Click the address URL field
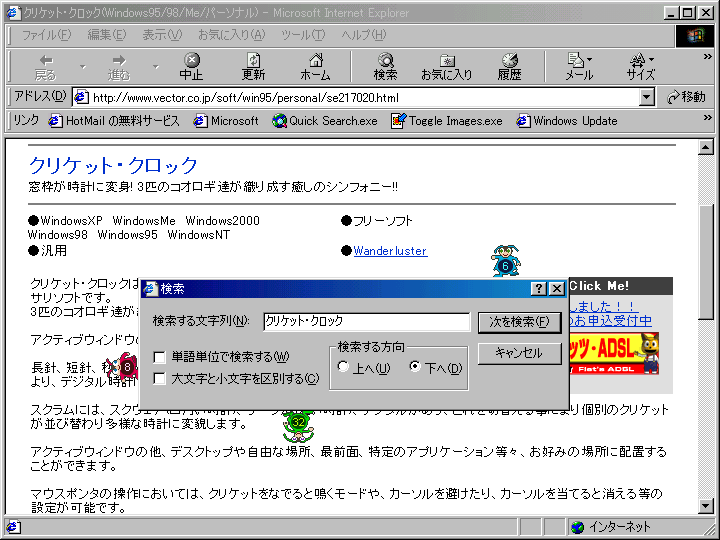The image size is (720, 540). pyautogui.click(x=363, y=97)
